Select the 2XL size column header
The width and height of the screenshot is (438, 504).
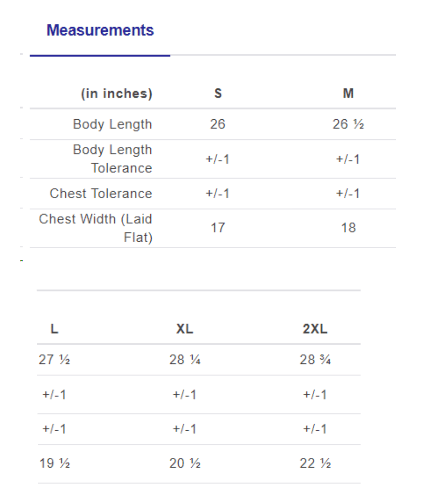[x=315, y=329]
